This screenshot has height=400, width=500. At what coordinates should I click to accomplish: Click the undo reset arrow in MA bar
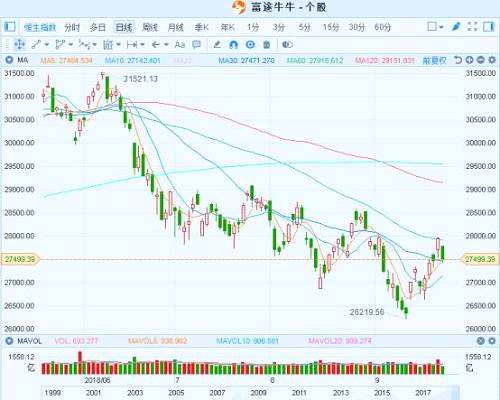click(x=458, y=60)
